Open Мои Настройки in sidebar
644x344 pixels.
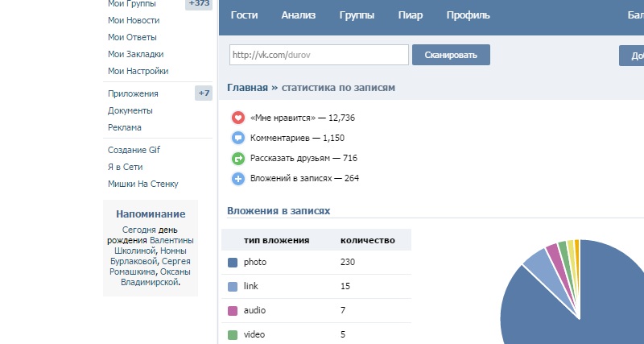click(138, 71)
